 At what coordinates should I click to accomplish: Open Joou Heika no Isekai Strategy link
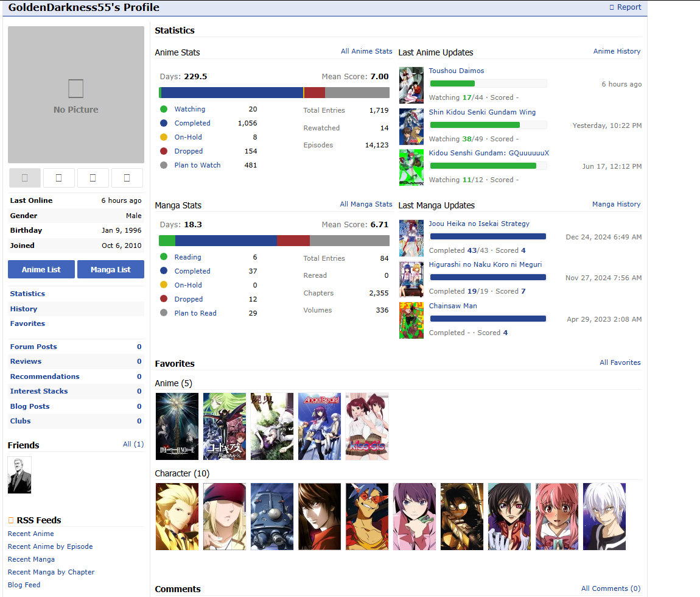point(479,224)
